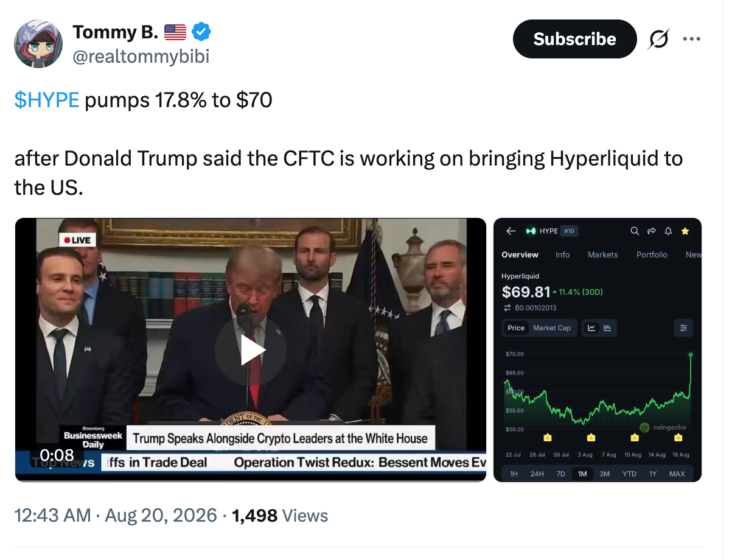Toggle the yellow favorite star
This screenshot has height=560, width=729.
[x=685, y=231]
